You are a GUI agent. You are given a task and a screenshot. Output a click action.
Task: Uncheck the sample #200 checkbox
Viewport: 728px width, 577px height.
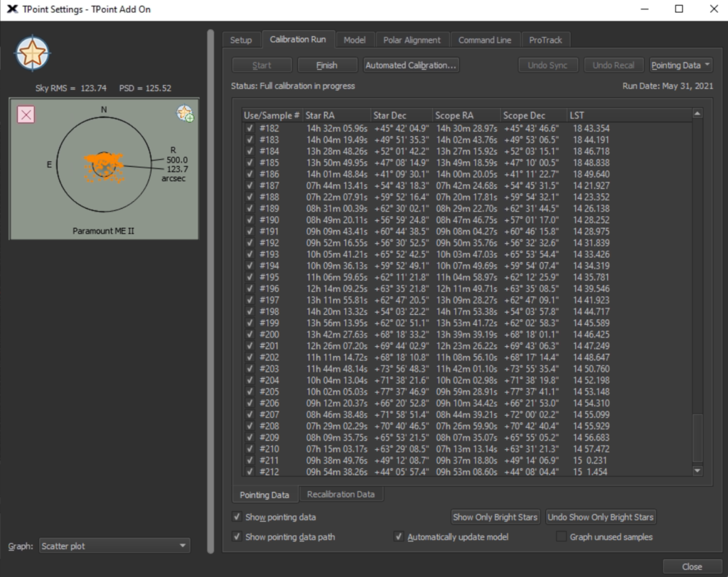pyautogui.click(x=250, y=334)
